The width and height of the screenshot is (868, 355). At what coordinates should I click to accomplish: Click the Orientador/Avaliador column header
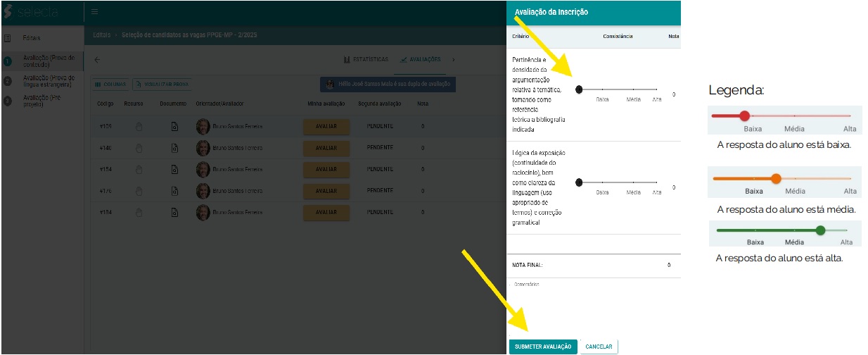[x=219, y=104]
